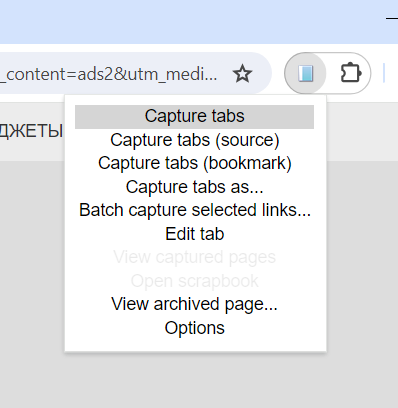
Task: Click the greyed Open scrapbook entry
Action: point(194,281)
